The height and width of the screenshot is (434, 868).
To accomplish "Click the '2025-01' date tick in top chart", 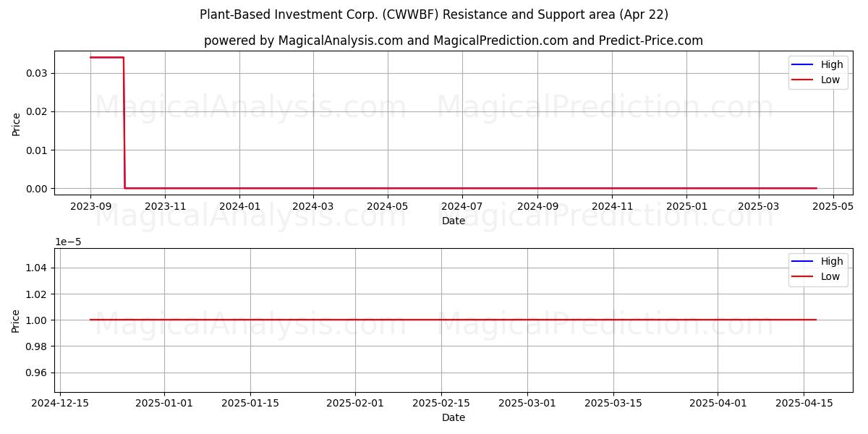I will (x=686, y=206).
